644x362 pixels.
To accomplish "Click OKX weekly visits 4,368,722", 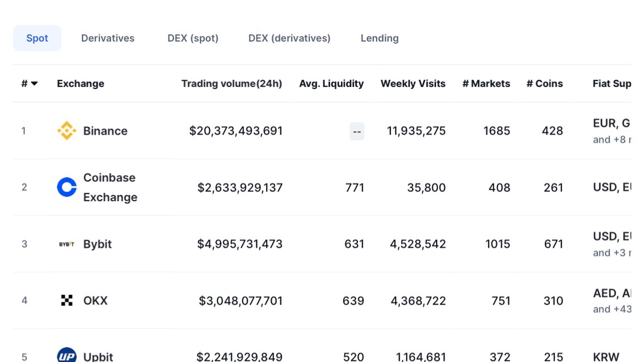I will [x=418, y=301].
